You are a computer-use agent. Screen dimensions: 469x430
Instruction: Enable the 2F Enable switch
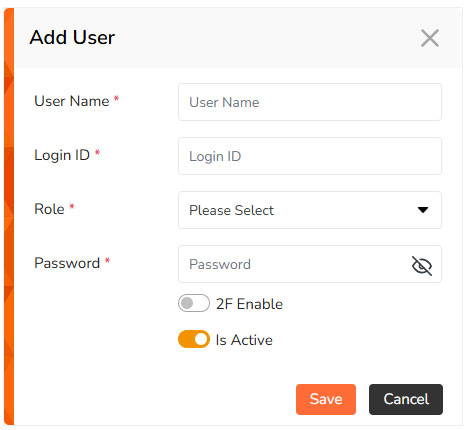coord(194,303)
